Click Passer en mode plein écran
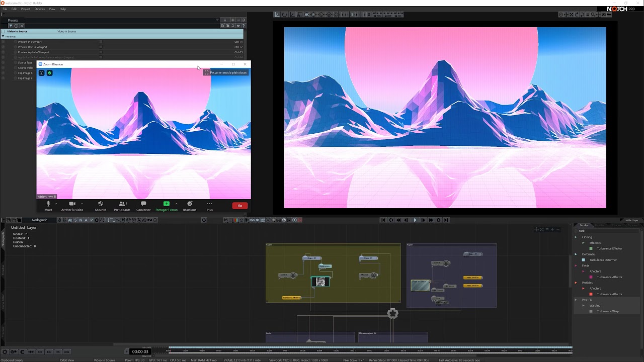Viewport: 644px width, 362px height. (x=225, y=72)
